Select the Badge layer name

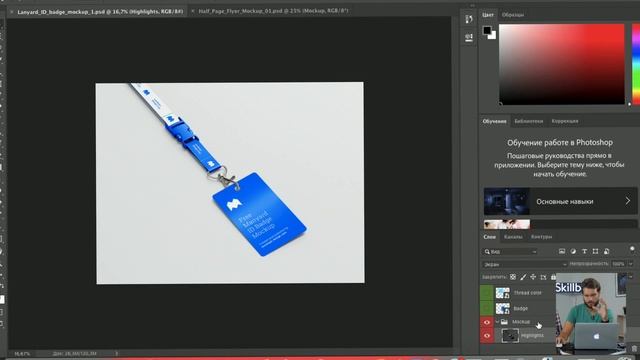point(521,308)
